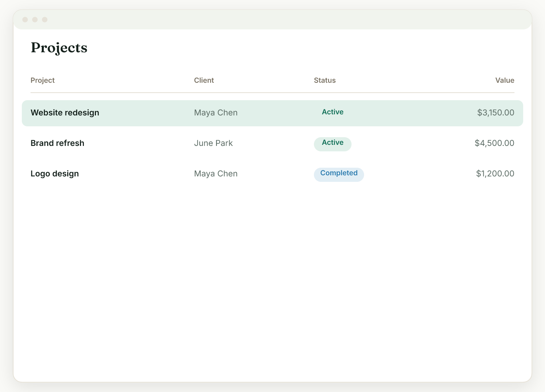The height and width of the screenshot is (392, 545).
Task: Sort by the Project column header
Action: click(x=43, y=80)
